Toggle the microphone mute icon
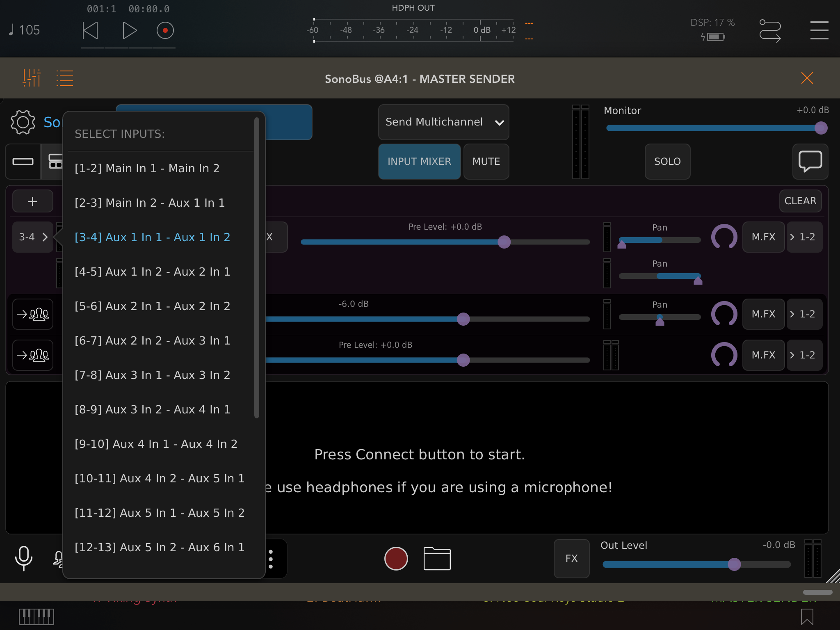This screenshot has width=840, height=630. (23, 558)
